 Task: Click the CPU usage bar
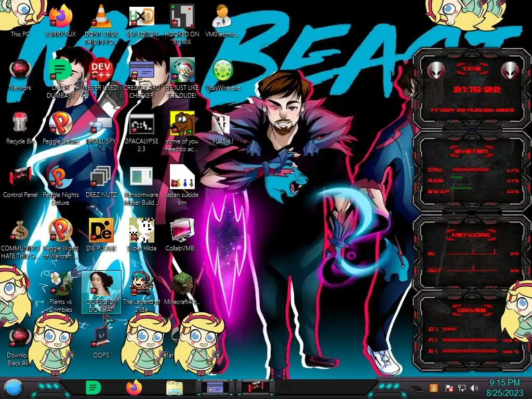coord(471,170)
